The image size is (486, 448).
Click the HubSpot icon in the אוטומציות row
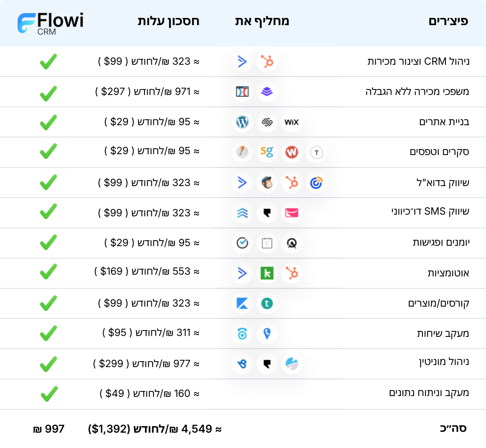click(x=292, y=273)
